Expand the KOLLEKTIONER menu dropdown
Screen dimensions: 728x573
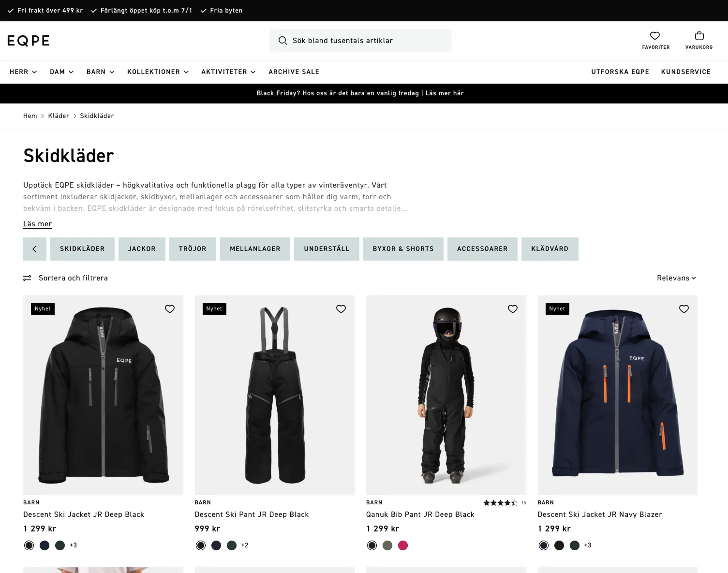click(158, 72)
